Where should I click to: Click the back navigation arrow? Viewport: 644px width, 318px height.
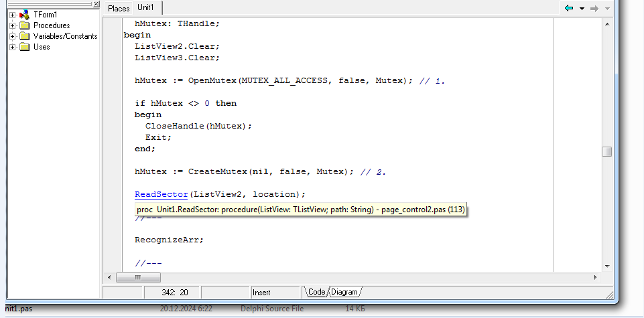[569, 8]
